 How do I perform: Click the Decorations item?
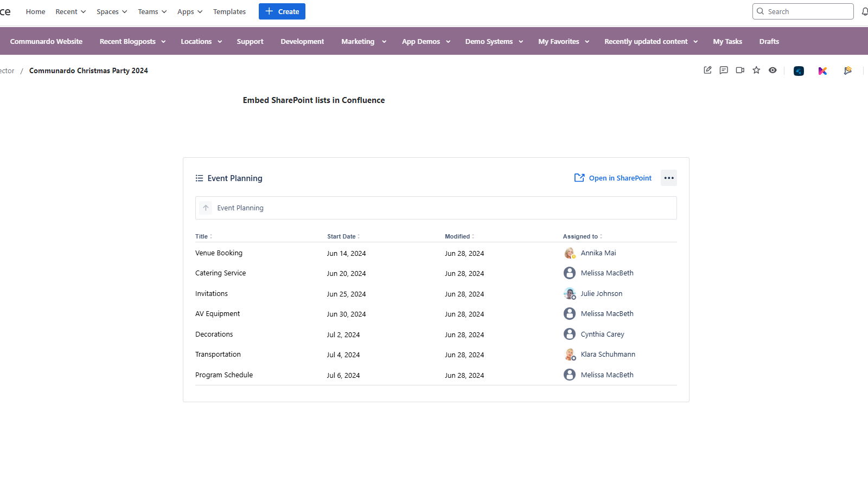(x=214, y=334)
